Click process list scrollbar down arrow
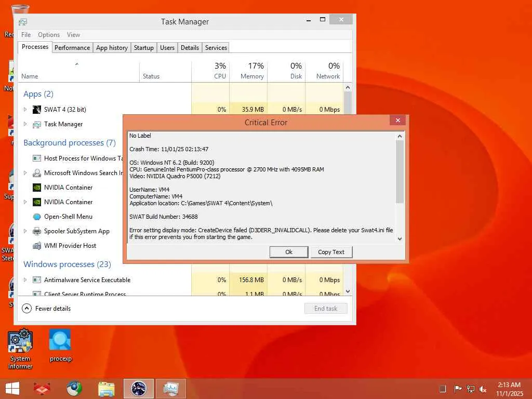The width and height of the screenshot is (532, 399). pos(348,291)
